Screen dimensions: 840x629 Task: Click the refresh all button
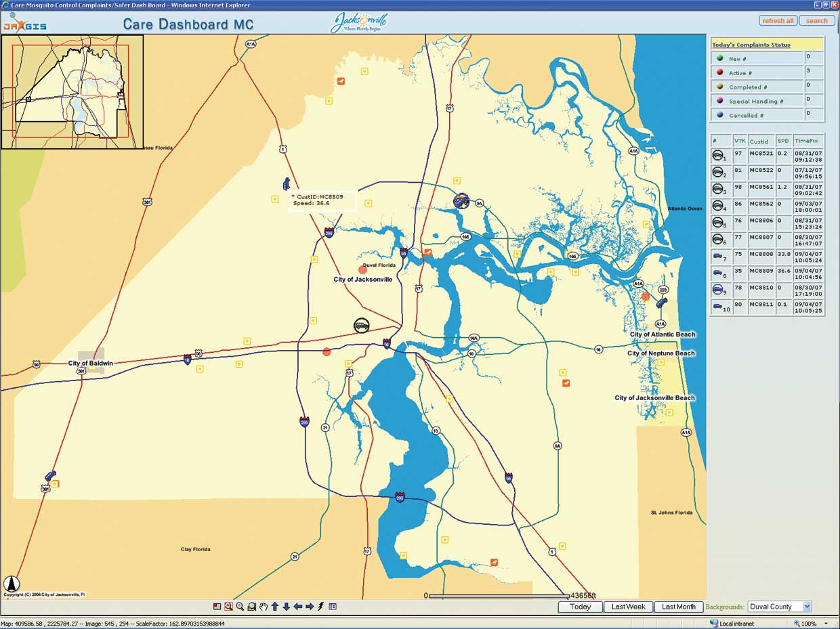tap(778, 21)
